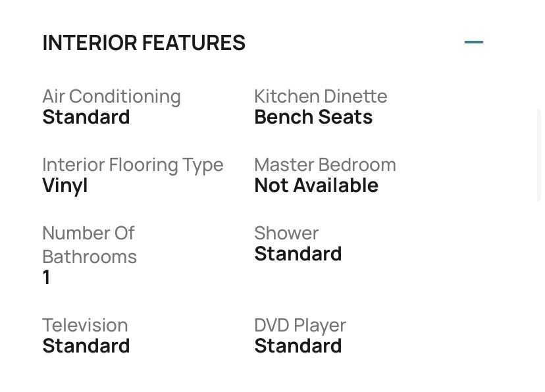The height and width of the screenshot is (392, 545).
Task: Select the Kitchen Dinette label
Action: coord(321,96)
